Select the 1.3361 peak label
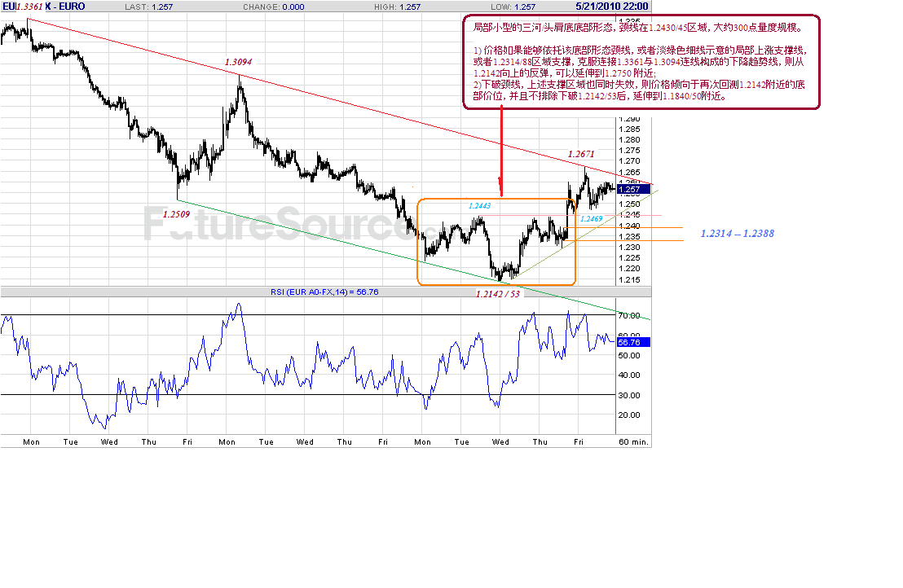Viewport: 903px width, 588px height. click(29, 7)
